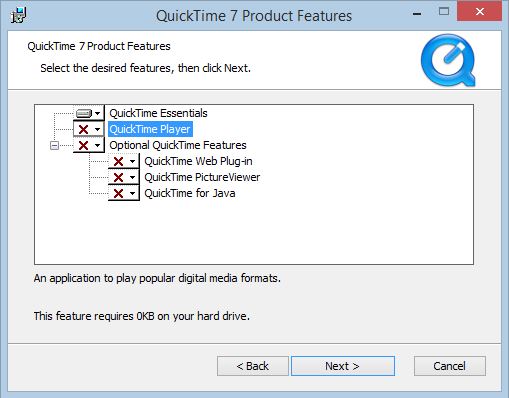The width and height of the screenshot is (509, 398).
Task: Open install-state dropdown for QuickTime Web Plug-in
Action: coord(132,161)
